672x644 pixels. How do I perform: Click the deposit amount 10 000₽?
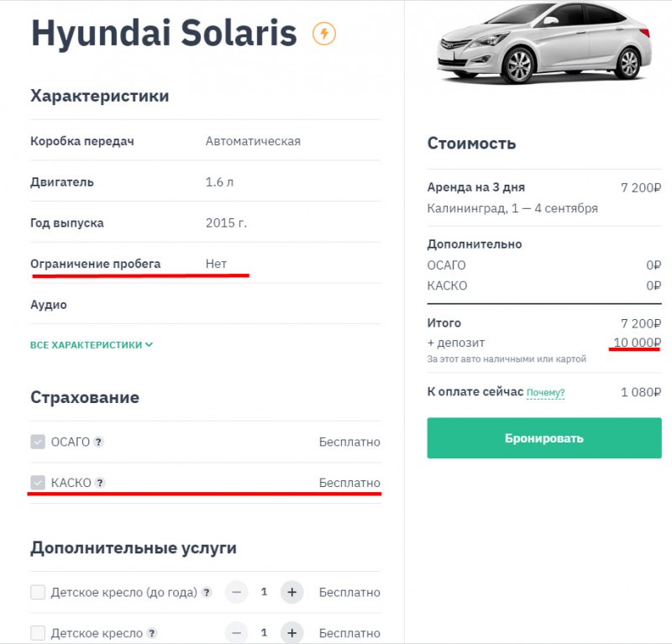coord(637,343)
